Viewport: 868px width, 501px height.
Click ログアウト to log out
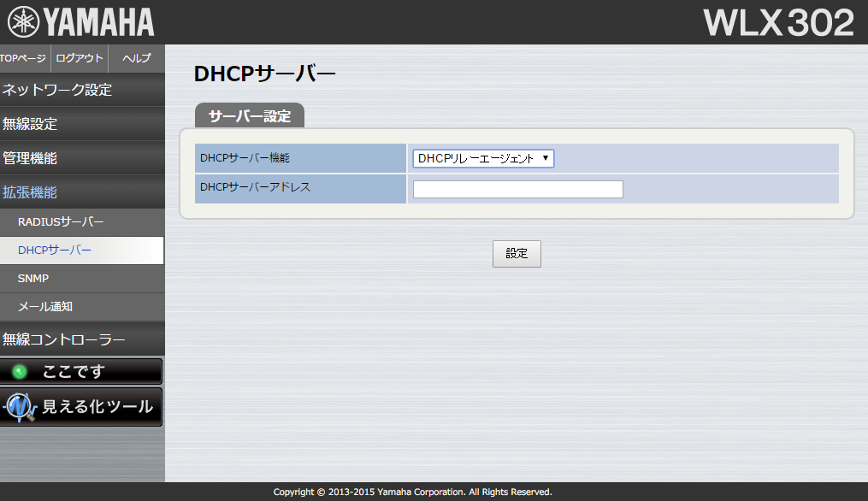point(79,59)
